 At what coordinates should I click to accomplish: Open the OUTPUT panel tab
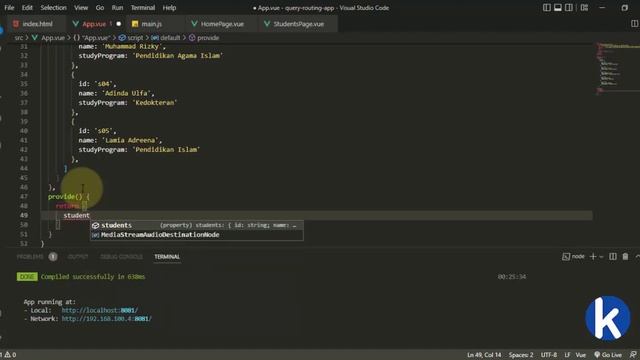click(78, 257)
